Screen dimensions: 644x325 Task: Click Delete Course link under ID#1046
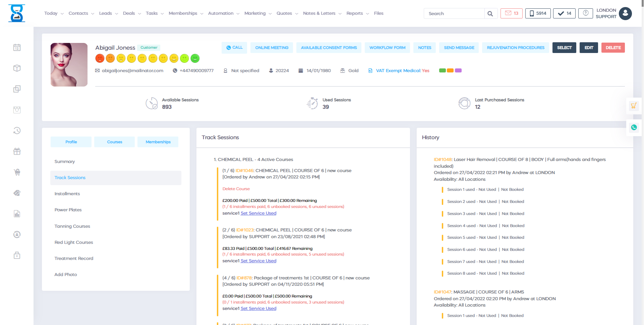(236, 189)
